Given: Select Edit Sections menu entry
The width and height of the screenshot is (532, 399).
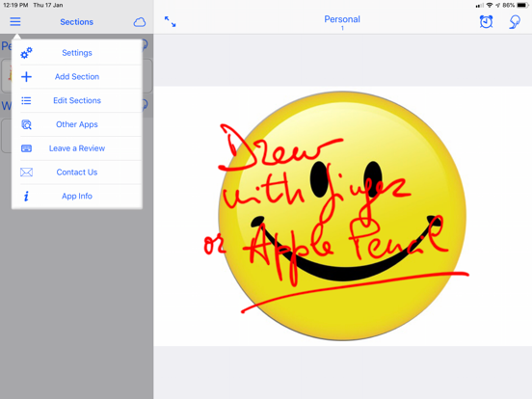Looking at the screenshot, I should pos(77,100).
